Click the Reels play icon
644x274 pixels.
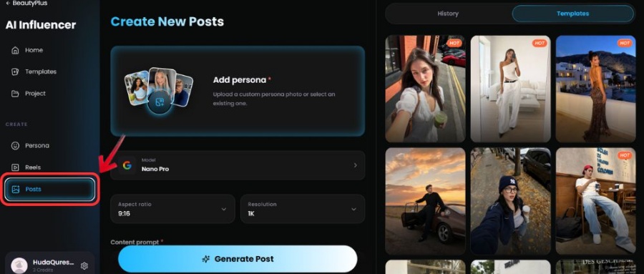coord(15,167)
